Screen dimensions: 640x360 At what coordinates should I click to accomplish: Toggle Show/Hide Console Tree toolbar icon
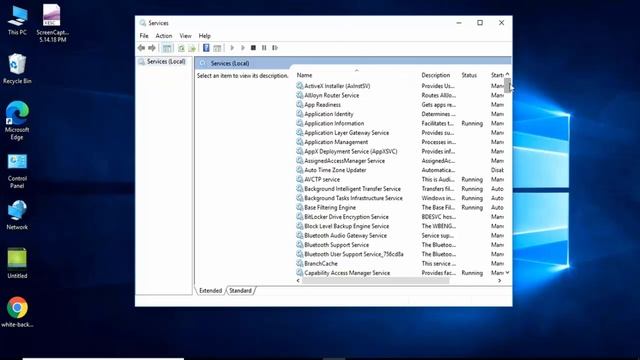167,48
